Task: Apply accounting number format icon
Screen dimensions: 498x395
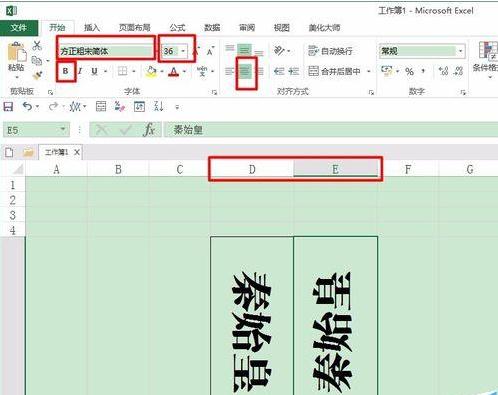Action: click(x=387, y=71)
